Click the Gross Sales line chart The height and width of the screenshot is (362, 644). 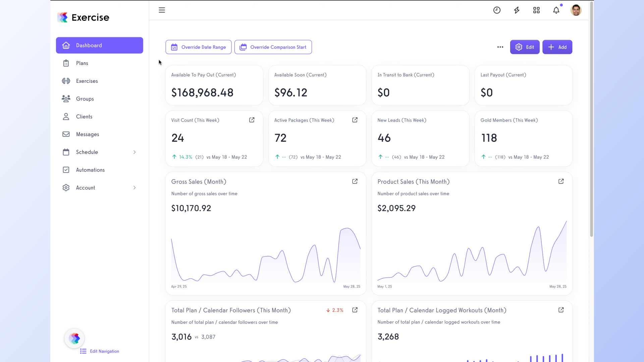[x=266, y=255]
